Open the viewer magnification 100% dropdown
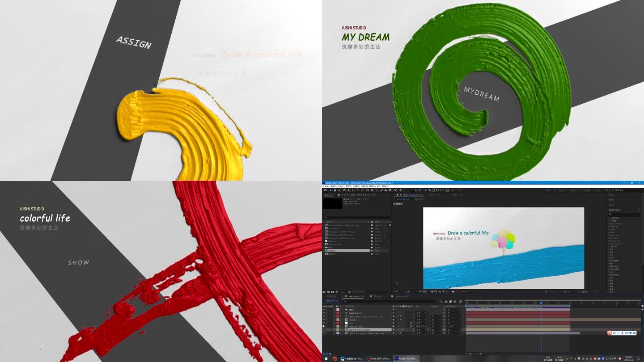 (x=397, y=291)
